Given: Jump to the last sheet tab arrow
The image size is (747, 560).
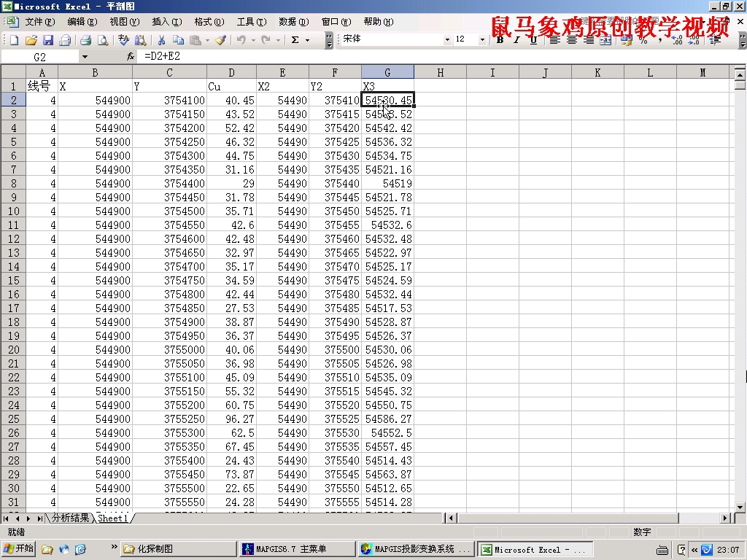Looking at the screenshot, I should click(39, 518).
